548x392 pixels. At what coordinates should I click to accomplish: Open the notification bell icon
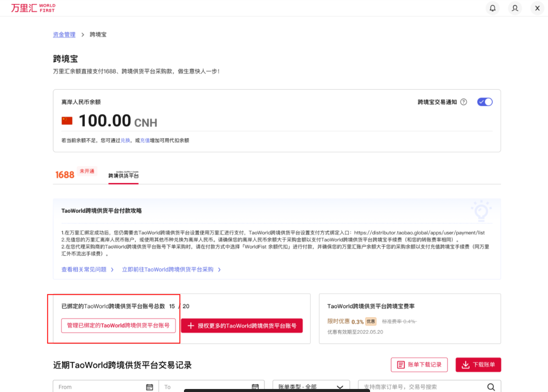pyautogui.click(x=492, y=8)
